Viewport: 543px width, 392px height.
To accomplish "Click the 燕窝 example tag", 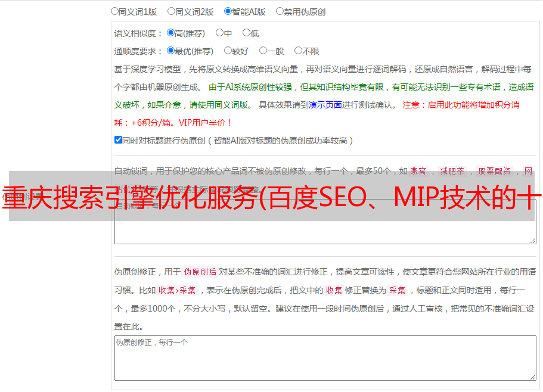I will click(x=418, y=171).
